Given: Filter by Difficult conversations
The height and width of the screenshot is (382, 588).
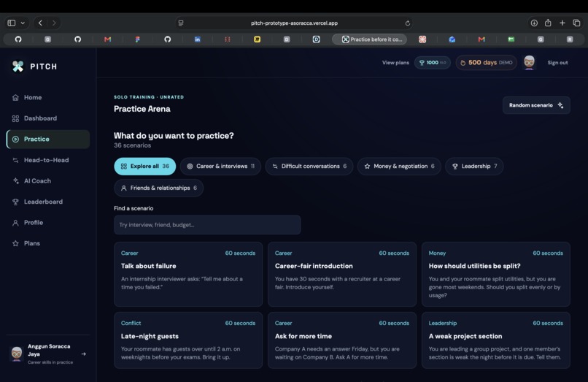Looking at the screenshot, I should [309, 166].
